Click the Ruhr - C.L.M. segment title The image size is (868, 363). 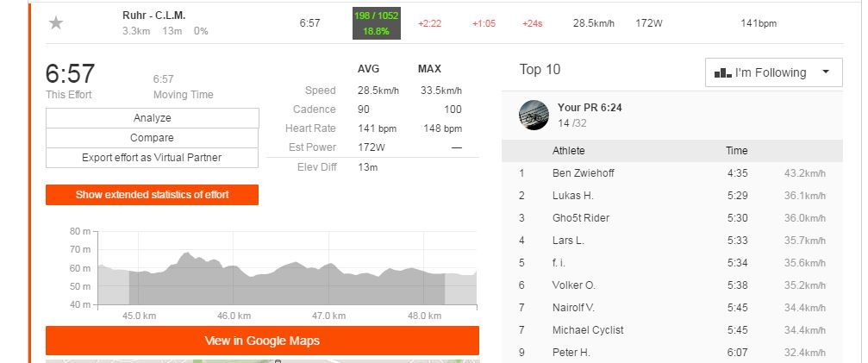pos(153,16)
